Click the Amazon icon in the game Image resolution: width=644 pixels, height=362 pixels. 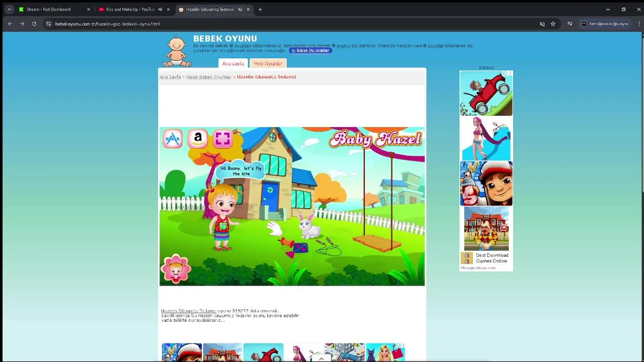[198, 138]
